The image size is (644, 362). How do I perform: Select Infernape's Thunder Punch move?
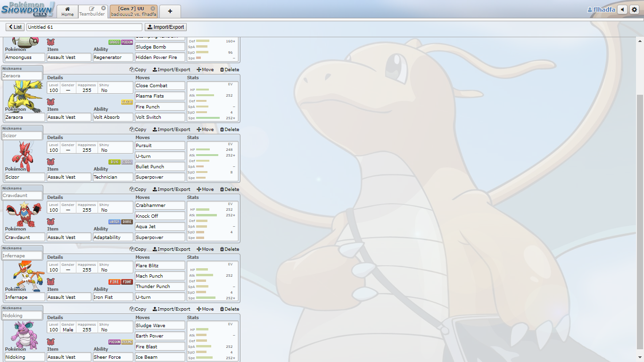point(160,287)
